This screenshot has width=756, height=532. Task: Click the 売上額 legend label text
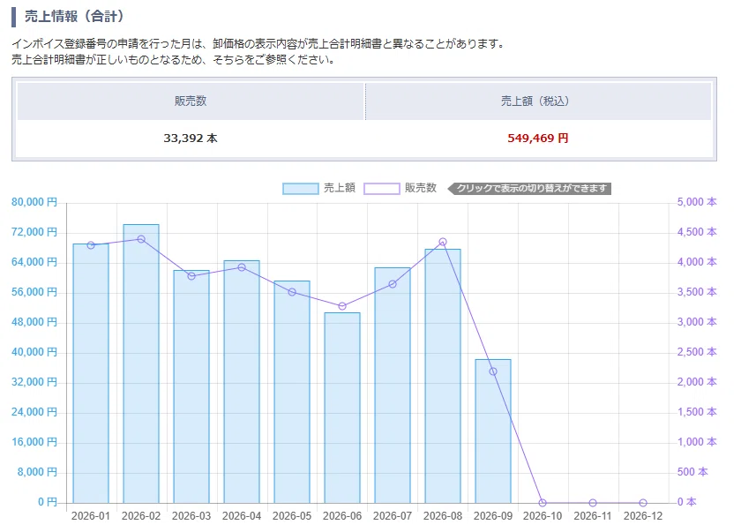click(x=340, y=188)
